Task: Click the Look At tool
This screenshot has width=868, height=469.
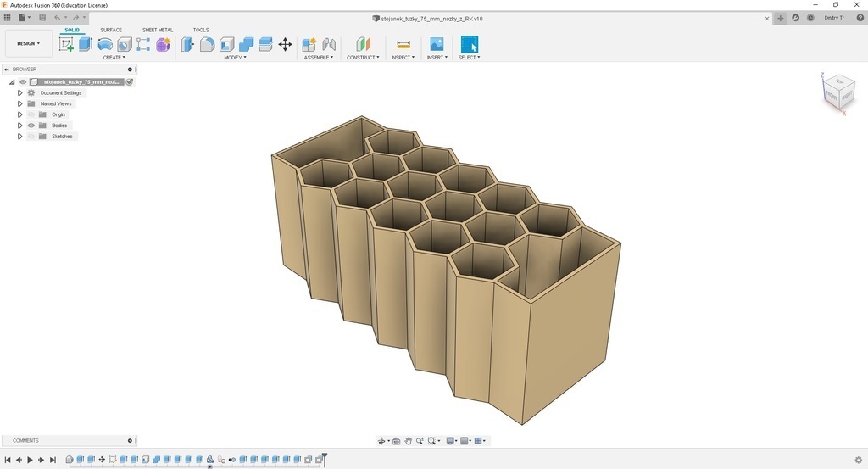Action: [397, 441]
